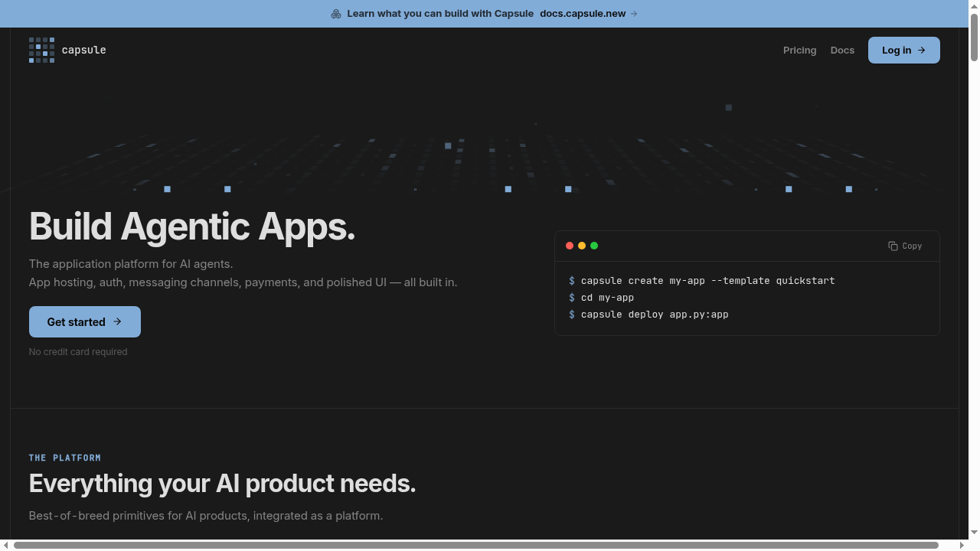Click the 'cd my-app' command line
The image size is (980, 551).
(602, 298)
